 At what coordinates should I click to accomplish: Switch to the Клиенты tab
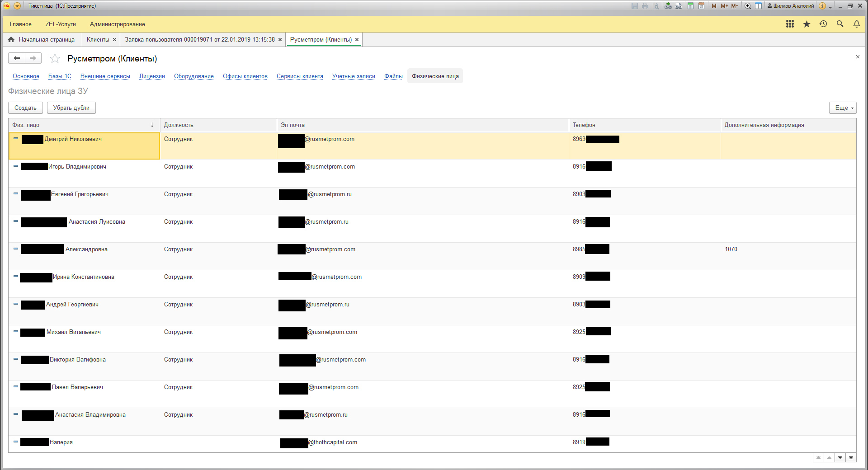coord(98,40)
